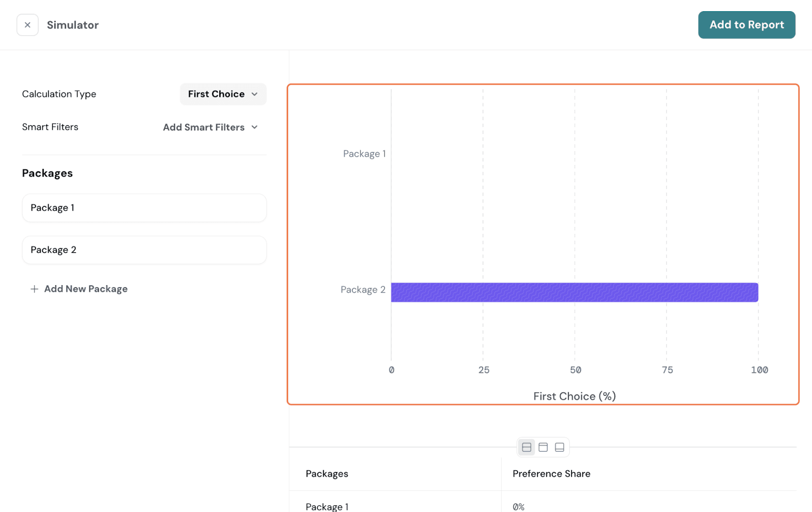Click the Simulator title text
812x512 pixels.
[x=73, y=25]
